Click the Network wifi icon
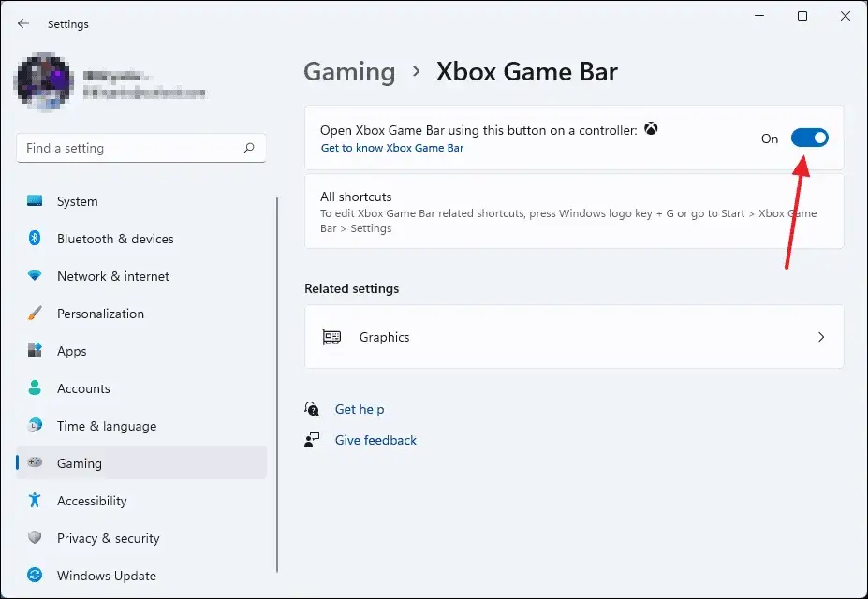 tap(35, 275)
